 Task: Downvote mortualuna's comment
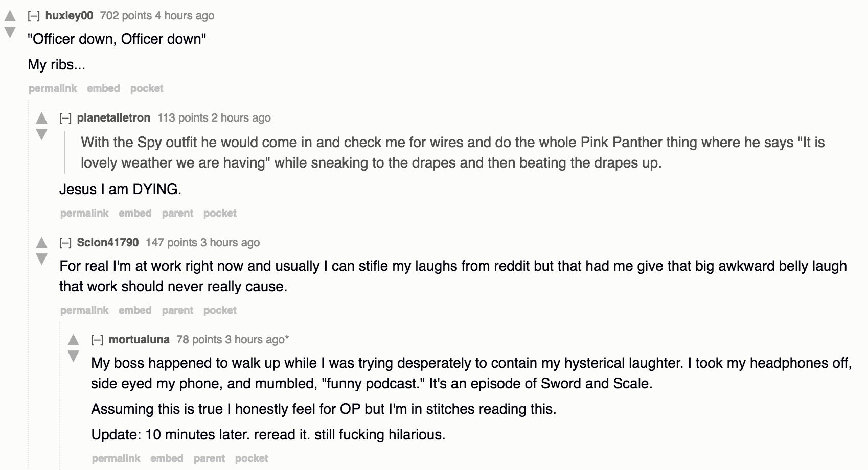point(74,356)
